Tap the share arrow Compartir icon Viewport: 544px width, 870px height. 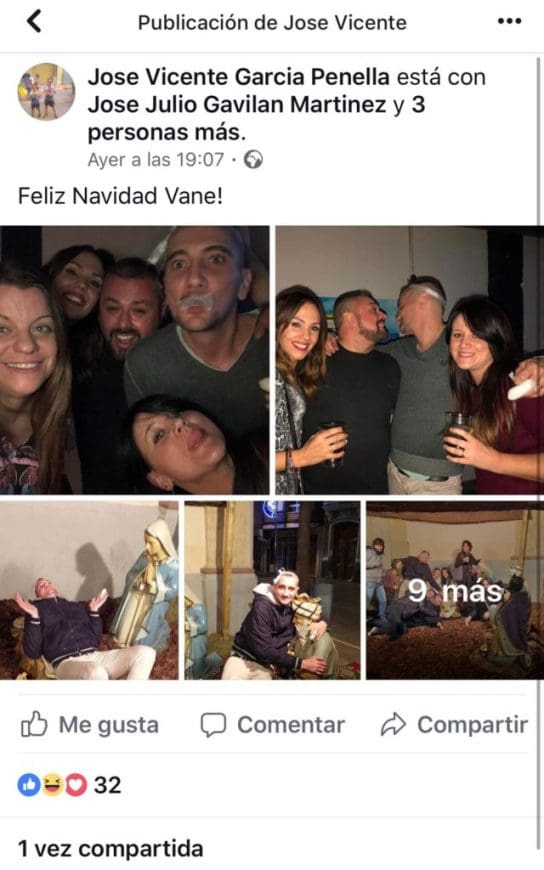pyautogui.click(x=394, y=725)
